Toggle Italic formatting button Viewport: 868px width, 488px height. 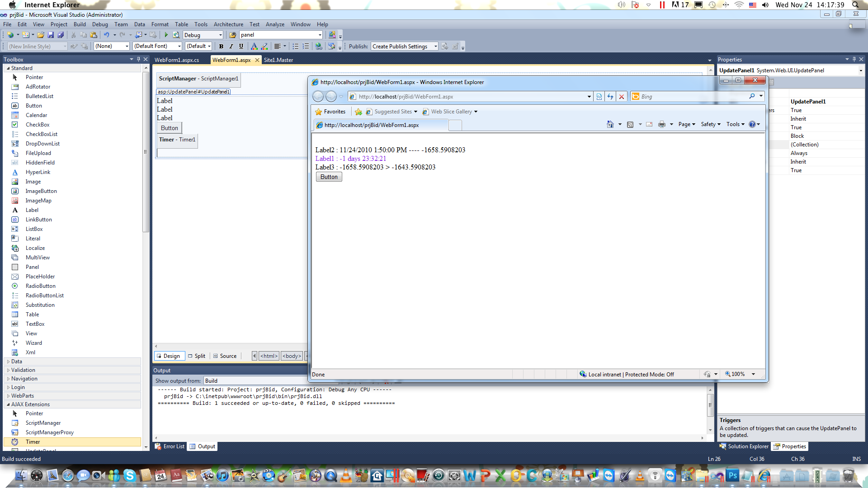pyautogui.click(x=231, y=46)
